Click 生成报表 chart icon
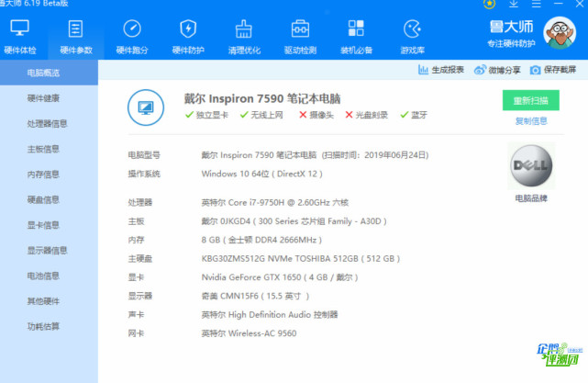The height and width of the screenshot is (383, 588). [x=423, y=70]
